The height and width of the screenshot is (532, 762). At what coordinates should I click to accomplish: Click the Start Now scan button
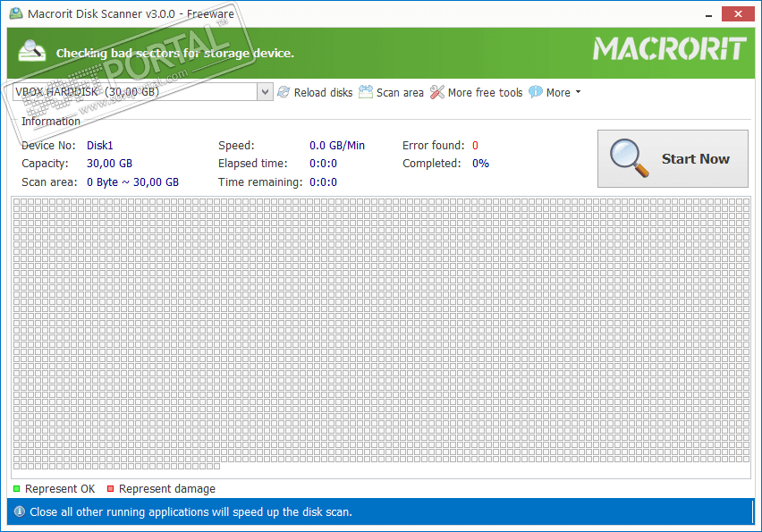(673, 158)
